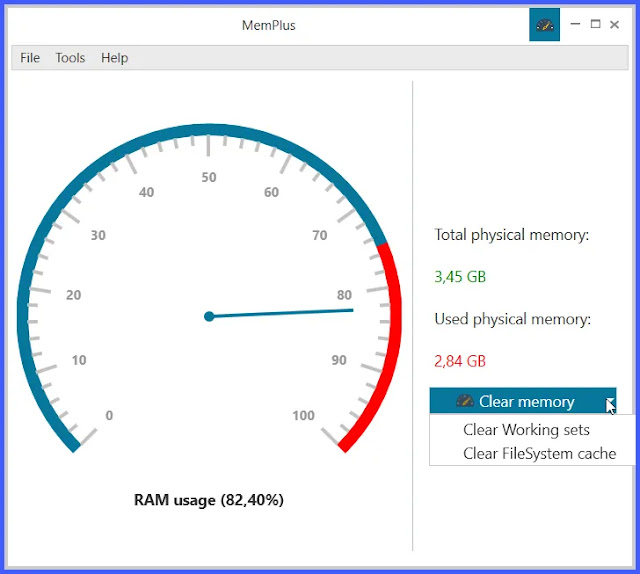Viewport: 640px width, 574px height.
Task: Click the MemPlus gauge icon in title bar
Action: click(x=544, y=25)
